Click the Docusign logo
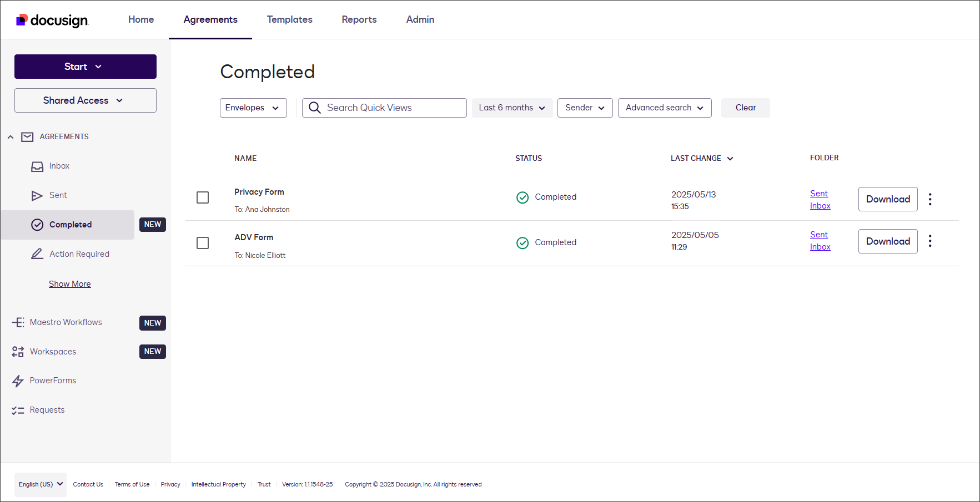This screenshot has width=980, height=502. pos(52,20)
